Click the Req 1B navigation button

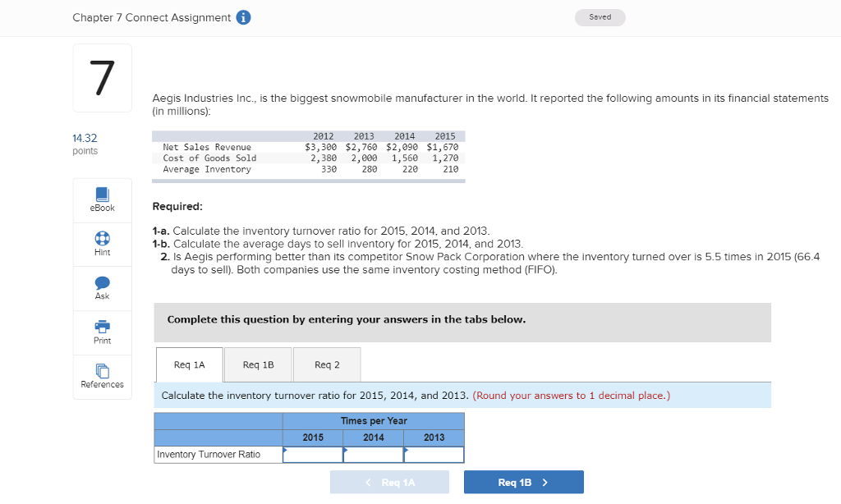coord(523,482)
